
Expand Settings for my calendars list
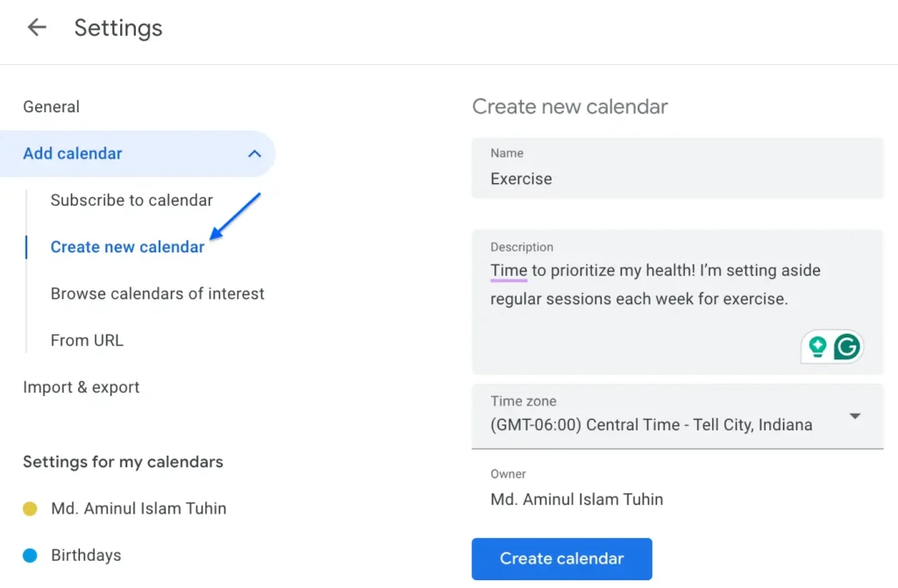click(123, 462)
